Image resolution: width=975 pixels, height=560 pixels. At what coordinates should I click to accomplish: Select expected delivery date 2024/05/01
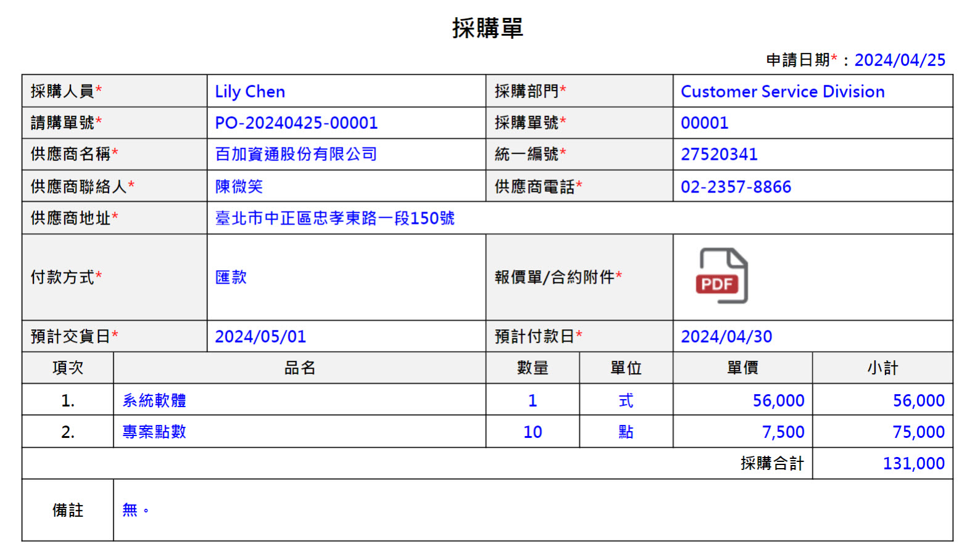pyautogui.click(x=260, y=337)
